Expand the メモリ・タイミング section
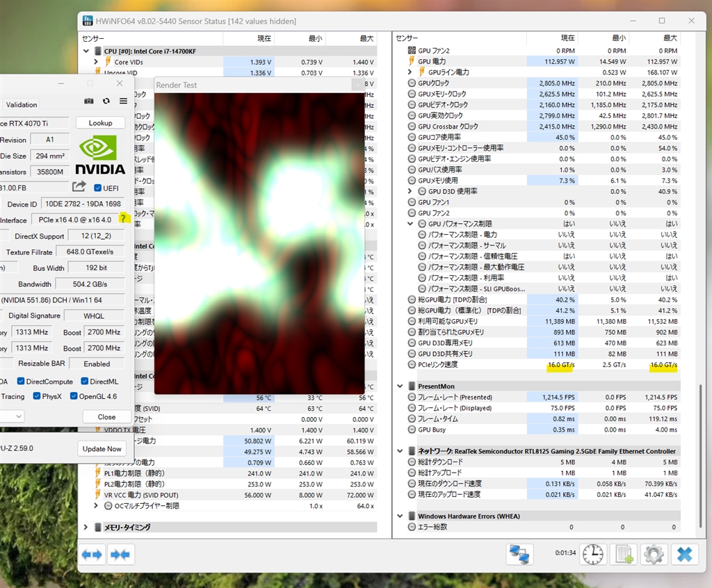712x588 pixels. 86,527
